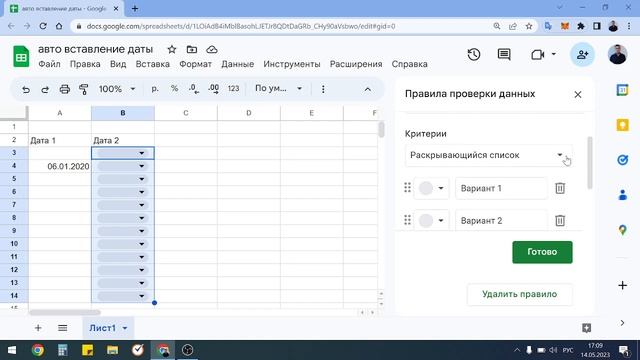Screen dimensions: 640x360
Task: Open the Вставка menu
Action: click(x=153, y=64)
